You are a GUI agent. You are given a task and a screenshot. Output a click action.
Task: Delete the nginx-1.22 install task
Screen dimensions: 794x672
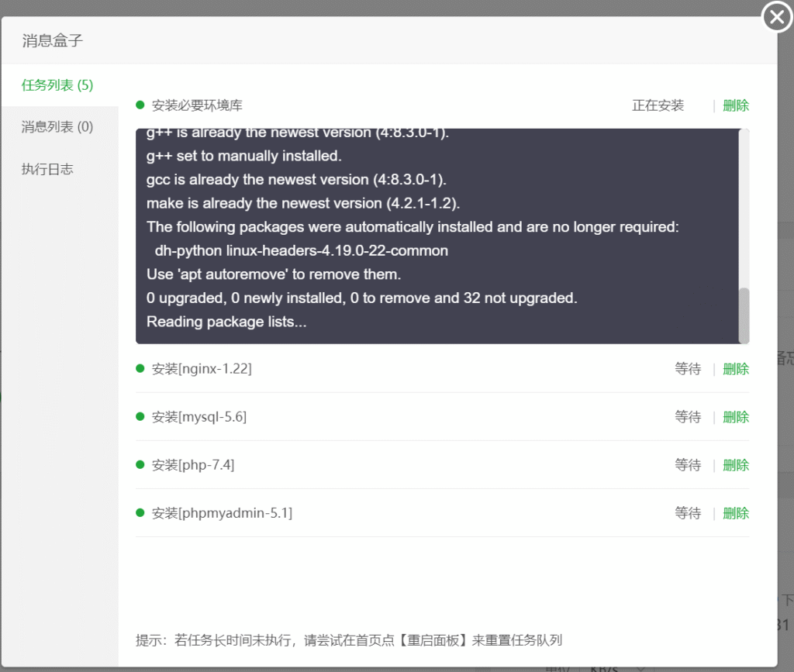[736, 369]
